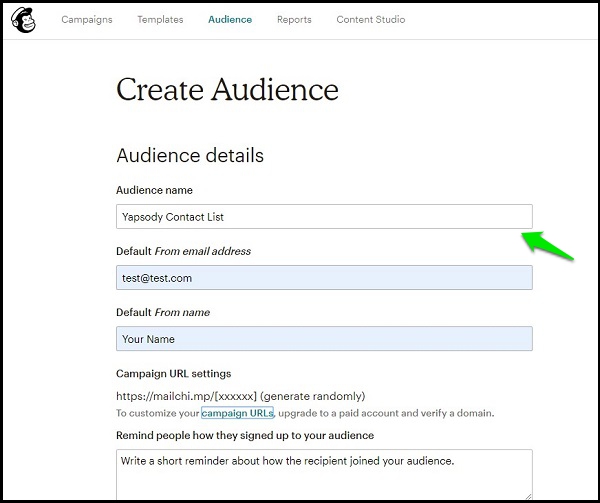The image size is (600, 503).
Task: Go to the Templates section
Action: point(160,20)
